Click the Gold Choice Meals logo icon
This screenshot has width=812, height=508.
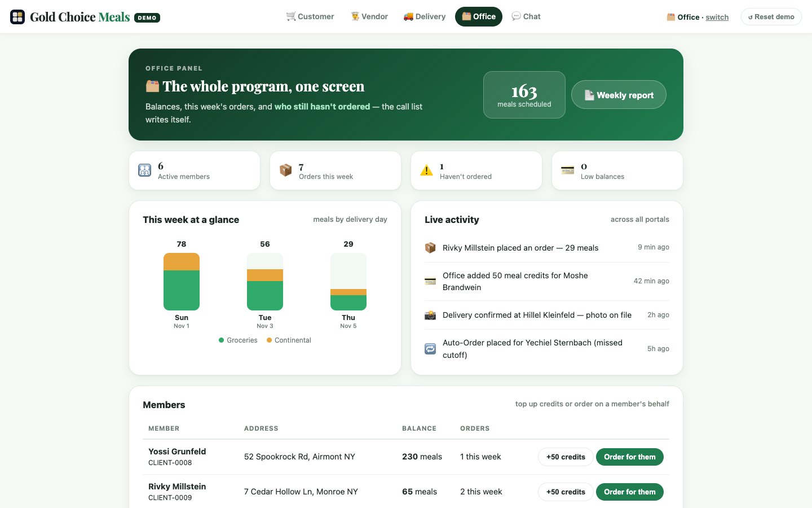pyautogui.click(x=17, y=17)
